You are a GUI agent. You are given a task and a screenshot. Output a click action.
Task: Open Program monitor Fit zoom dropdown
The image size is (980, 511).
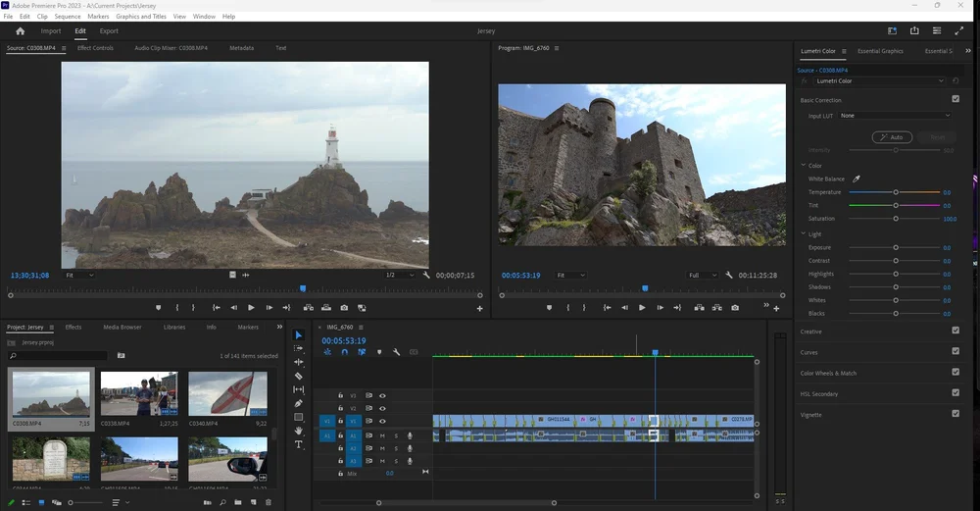click(x=570, y=276)
